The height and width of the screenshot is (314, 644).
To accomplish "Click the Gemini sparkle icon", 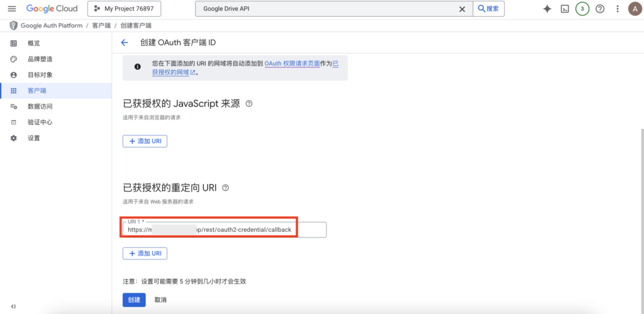I will [547, 9].
